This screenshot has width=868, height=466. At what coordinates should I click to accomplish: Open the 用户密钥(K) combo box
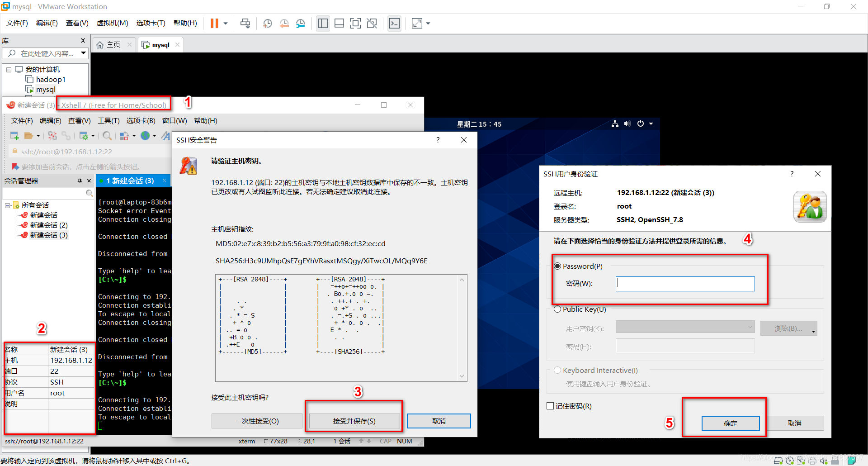685,327
